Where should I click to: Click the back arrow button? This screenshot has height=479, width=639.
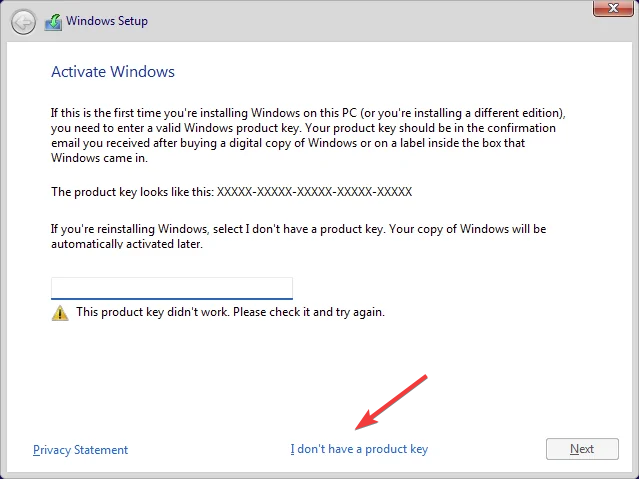point(23,23)
